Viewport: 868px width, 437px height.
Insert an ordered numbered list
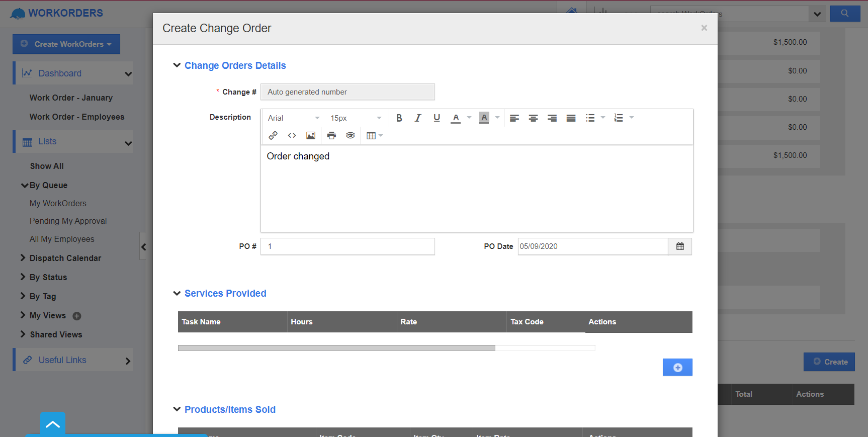coord(619,118)
